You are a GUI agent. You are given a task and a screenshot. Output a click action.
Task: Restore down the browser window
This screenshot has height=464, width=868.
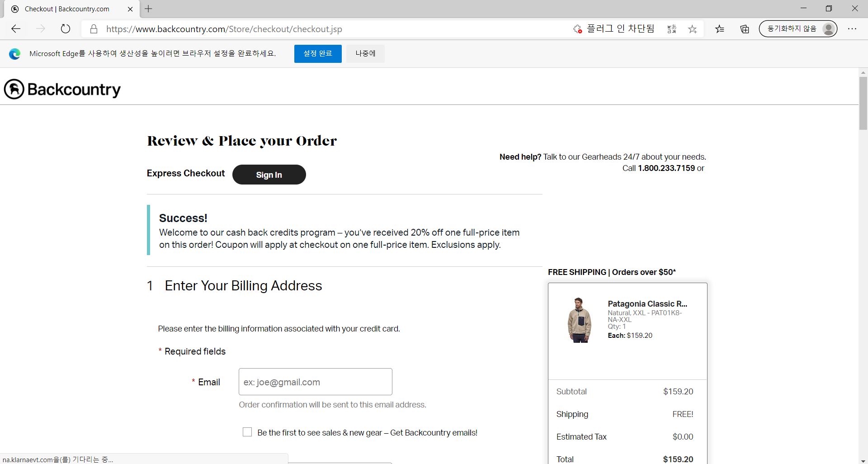[x=829, y=9]
